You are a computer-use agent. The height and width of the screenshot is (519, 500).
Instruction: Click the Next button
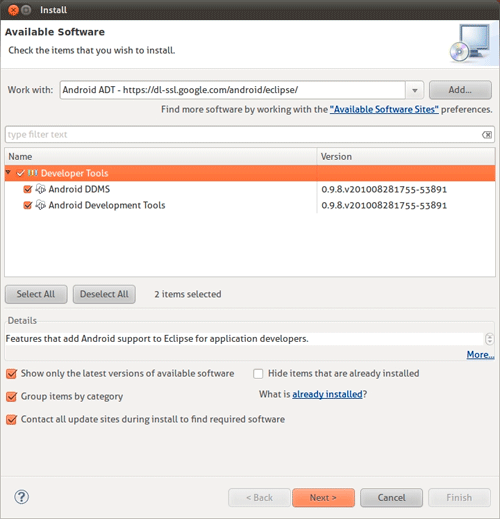[323, 498]
